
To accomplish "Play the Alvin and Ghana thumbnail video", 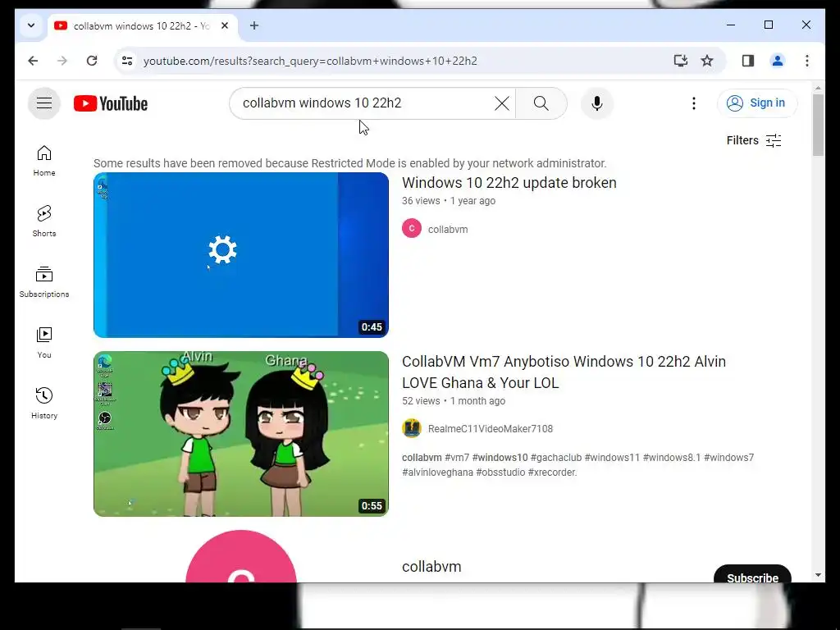I will click(x=241, y=434).
